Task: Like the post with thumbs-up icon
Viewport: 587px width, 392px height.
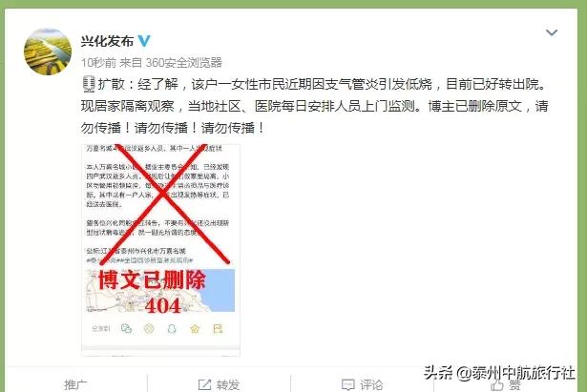Action: [497, 385]
